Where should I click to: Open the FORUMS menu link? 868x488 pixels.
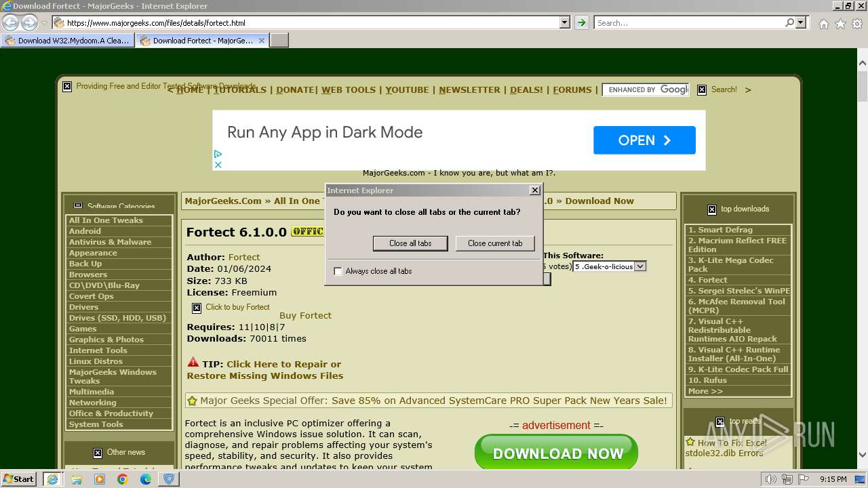point(572,89)
